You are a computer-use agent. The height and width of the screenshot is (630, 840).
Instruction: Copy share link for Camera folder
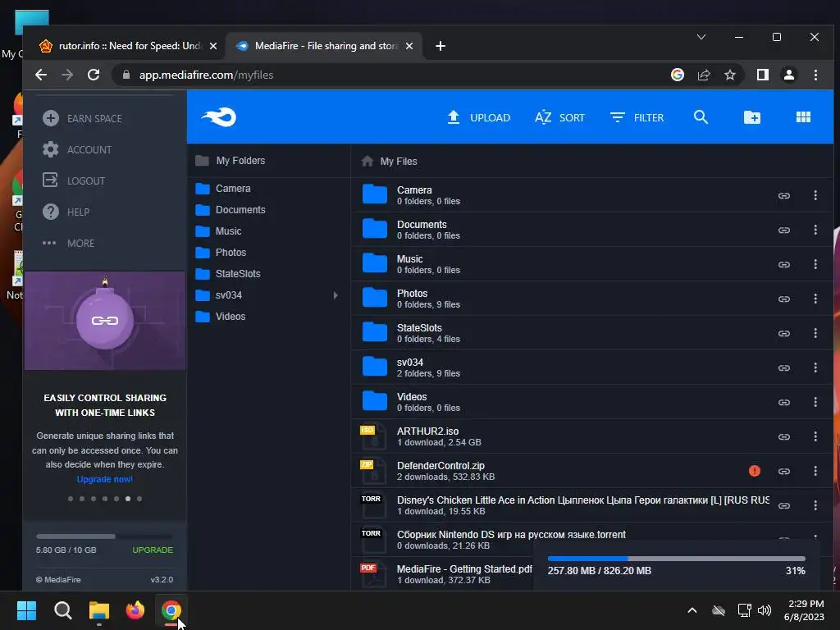point(783,195)
